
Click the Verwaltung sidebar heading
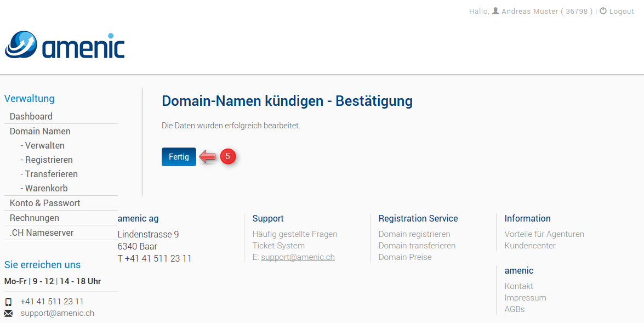coord(29,99)
